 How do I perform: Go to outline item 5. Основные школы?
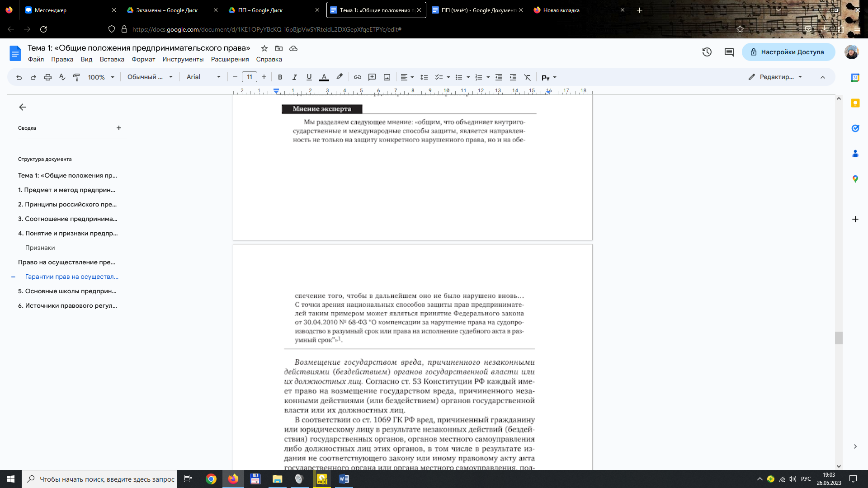67,291
